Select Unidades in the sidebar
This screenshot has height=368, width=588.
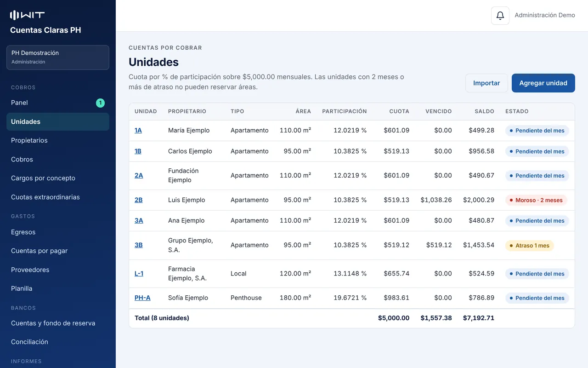coord(58,122)
